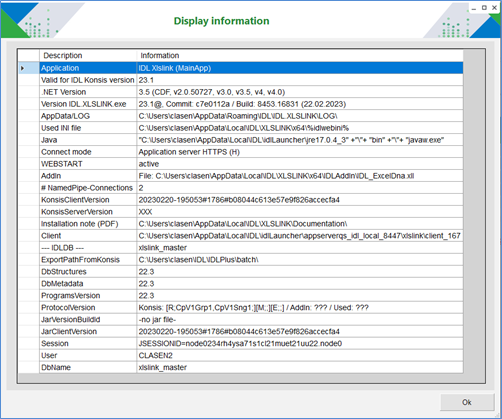
Task: Click the Installation note (PDF) path cell
Action: click(x=300, y=224)
